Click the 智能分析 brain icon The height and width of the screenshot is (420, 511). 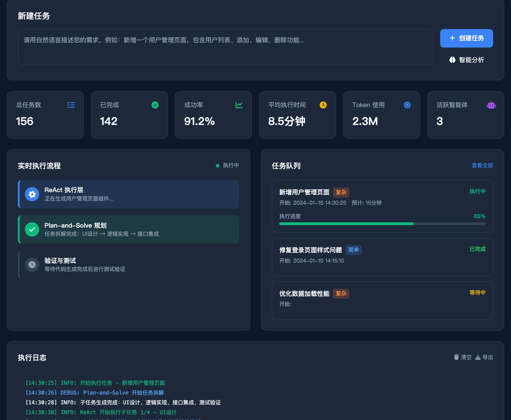[x=453, y=60]
